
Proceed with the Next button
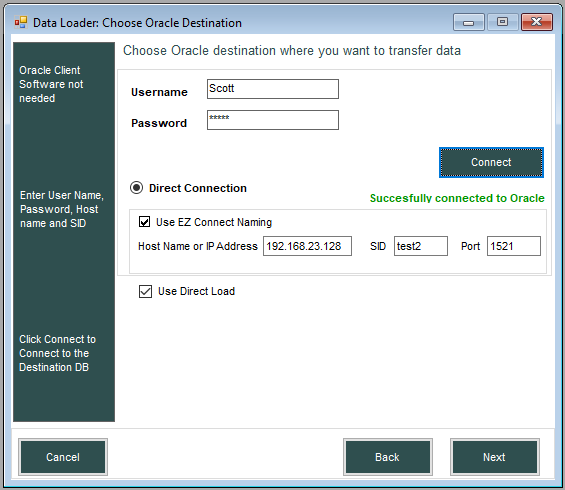(x=495, y=457)
